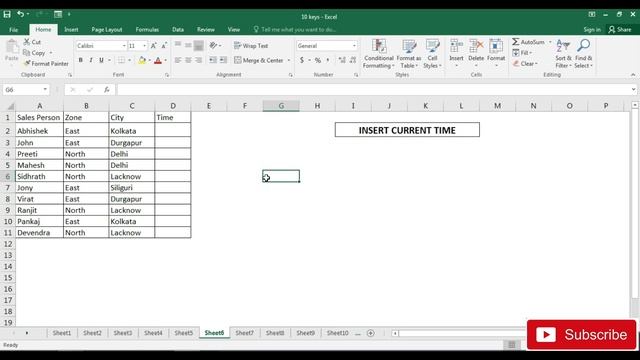Expand the AutoSum dropdown arrow

(550, 42)
